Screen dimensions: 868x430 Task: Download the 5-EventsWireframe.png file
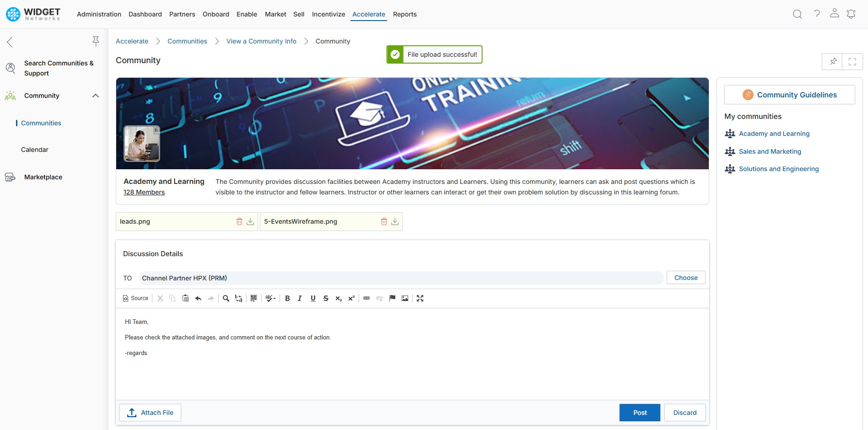coord(395,221)
